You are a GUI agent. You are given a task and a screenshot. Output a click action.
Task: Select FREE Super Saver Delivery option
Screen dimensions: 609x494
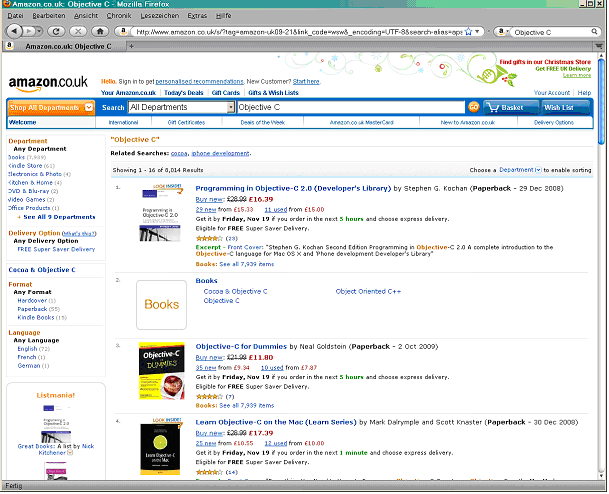tap(56, 249)
